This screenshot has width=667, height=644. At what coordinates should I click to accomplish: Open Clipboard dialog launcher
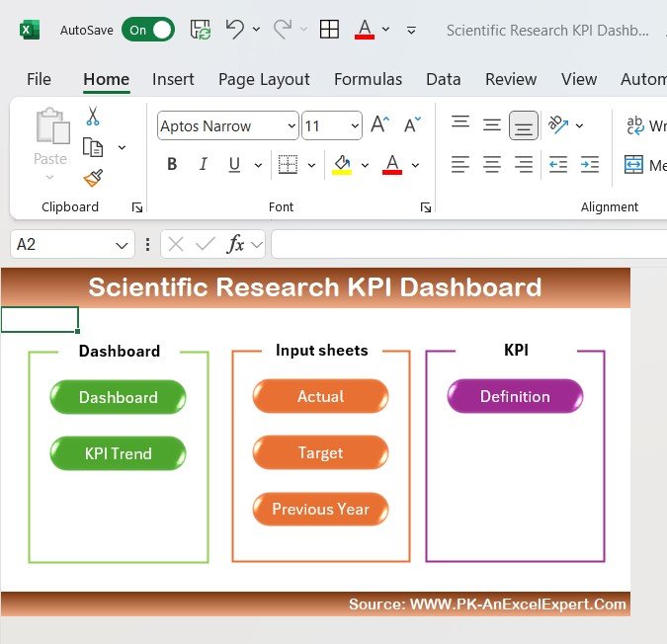137,207
